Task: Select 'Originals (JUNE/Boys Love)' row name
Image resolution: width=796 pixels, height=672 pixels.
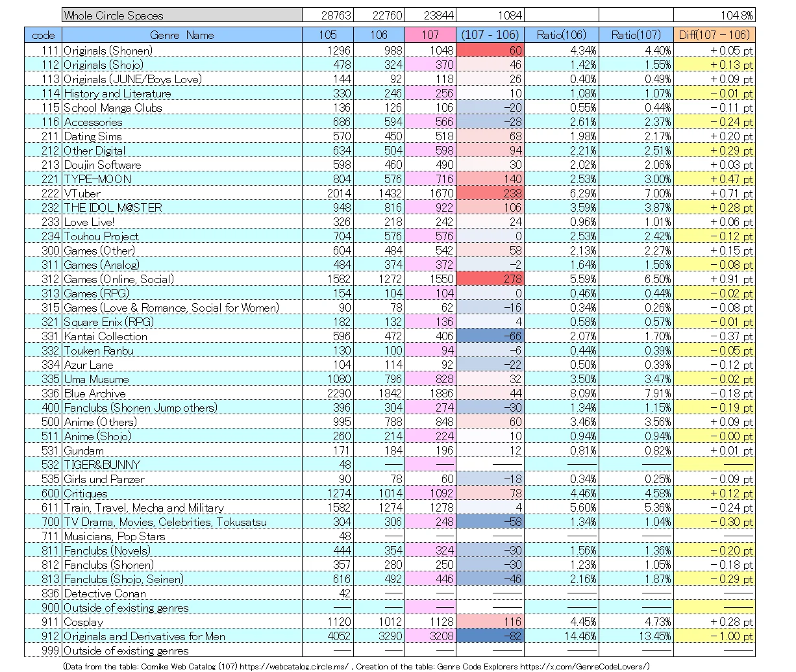Action: [182, 79]
